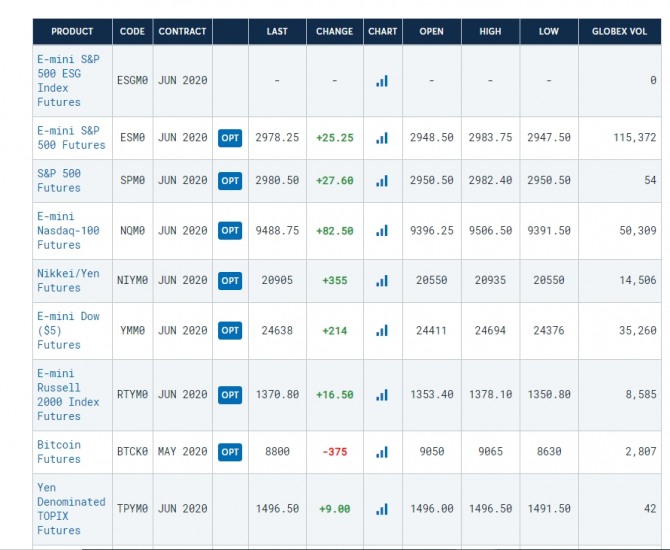This screenshot has width=670, height=550.
Task: Click the PRODUCT column header
Action: (72, 32)
